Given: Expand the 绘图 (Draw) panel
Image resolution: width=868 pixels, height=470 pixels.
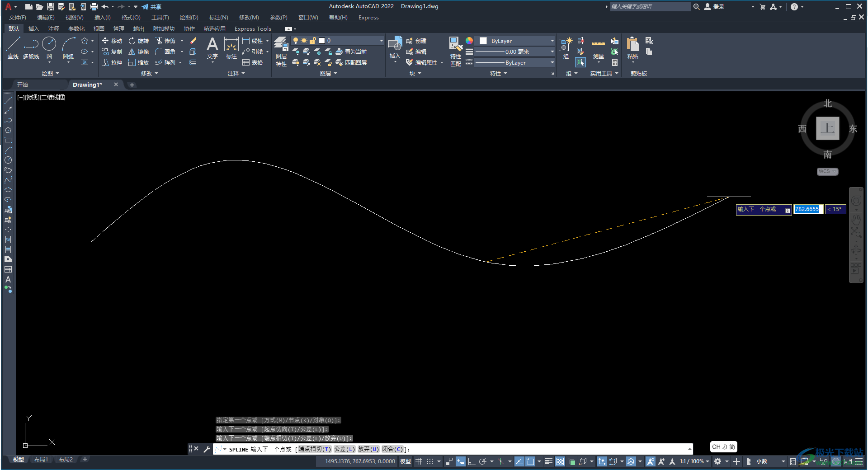Looking at the screenshot, I should tap(50, 73).
